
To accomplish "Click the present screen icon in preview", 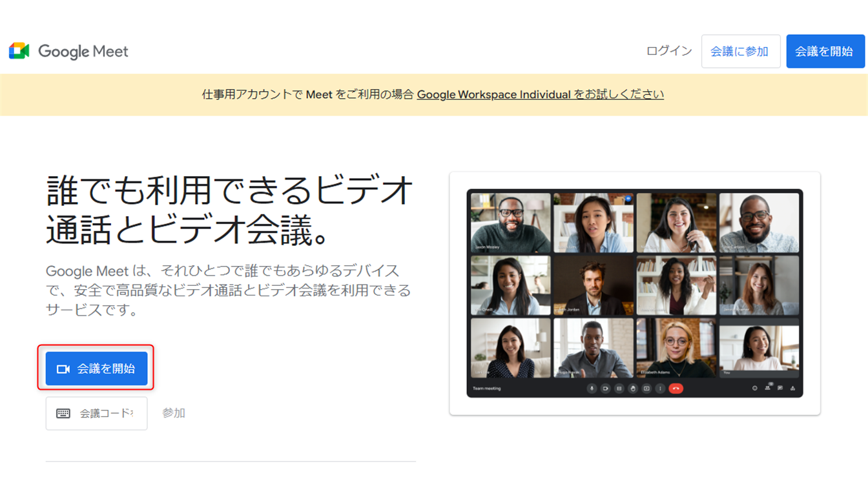I will 646,389.
